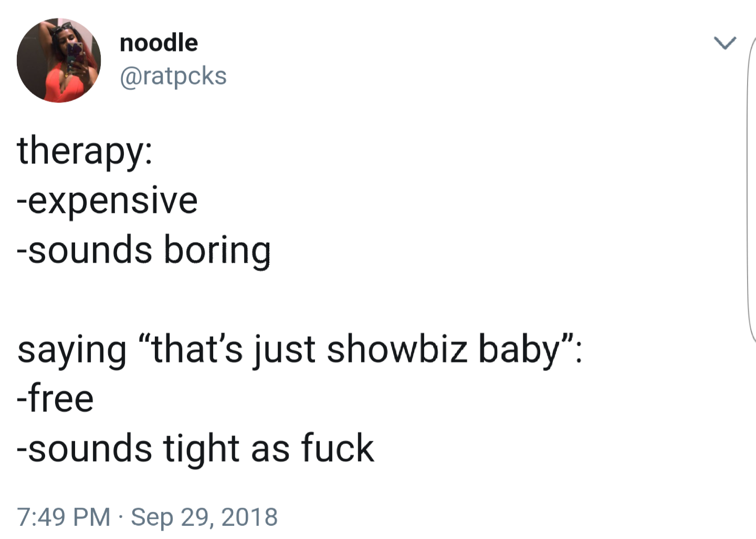
Task: Open the @ratpcks handle link
Action: (x=173, y=76)
